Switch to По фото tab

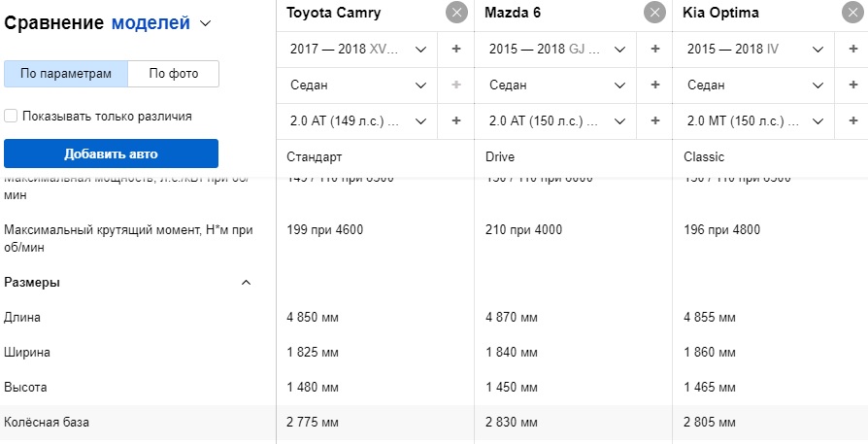pos(173,74)
